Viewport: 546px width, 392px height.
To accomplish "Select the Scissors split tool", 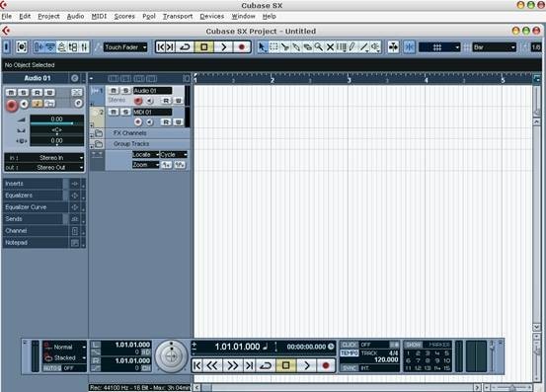I will click(x=285, y=47).
